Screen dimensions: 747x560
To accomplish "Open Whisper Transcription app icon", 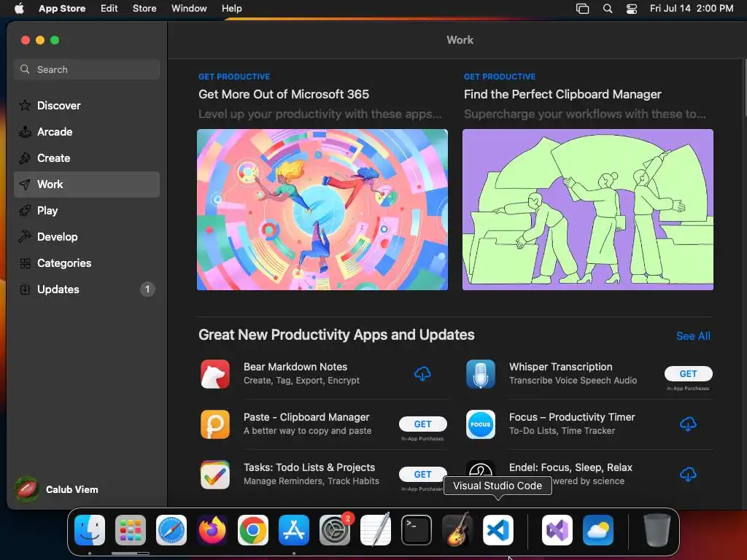I will pyautogui.click(x=480, y=374).
